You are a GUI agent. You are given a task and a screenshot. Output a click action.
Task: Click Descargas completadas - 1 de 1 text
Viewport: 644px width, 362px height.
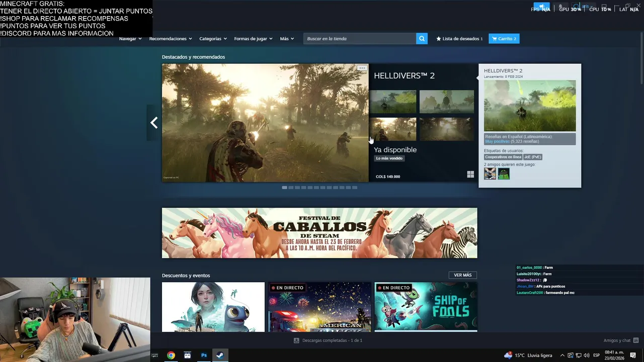pyautogui.click(x=332, y=340)
